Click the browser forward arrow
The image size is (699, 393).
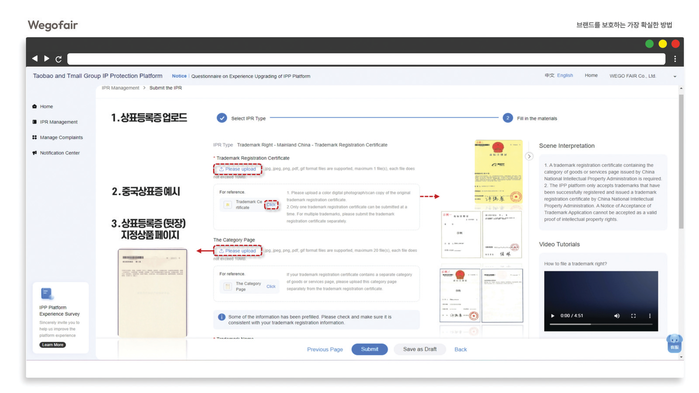[x=46, y=58]
